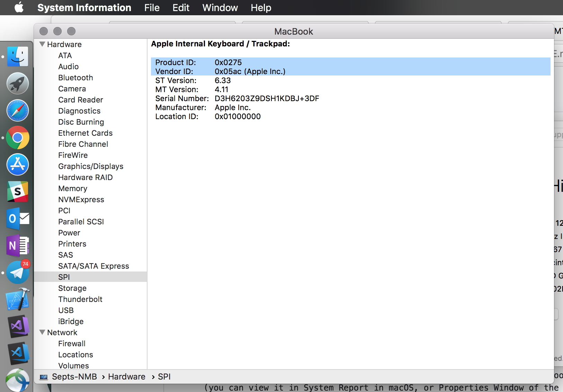Click serial number D3H6203Z9DSH1KDBJ+3DF
Screen dimensions: 563x392
pos(267,98)
